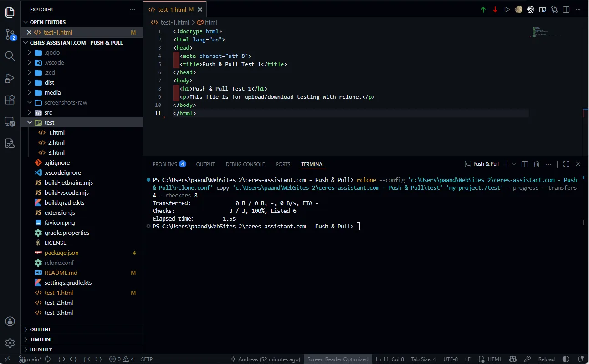Open the Explorer view in activity bar
This screenshot has width=589, height=364.
click(x=10, y=12)
